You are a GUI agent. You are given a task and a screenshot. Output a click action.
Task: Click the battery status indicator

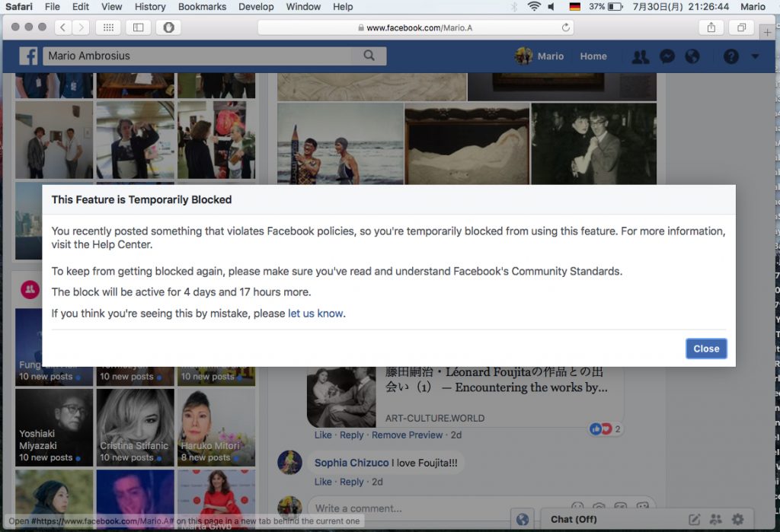coord(606,6)
